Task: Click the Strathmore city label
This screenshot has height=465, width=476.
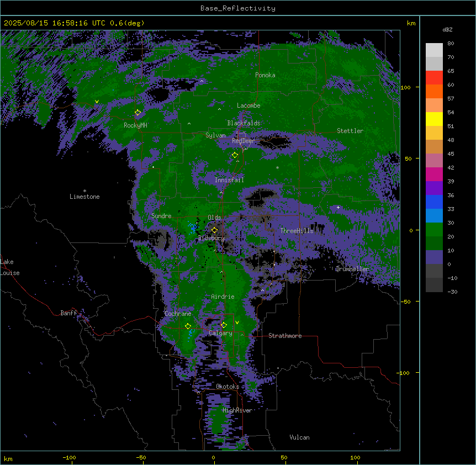Action: (x=285, y=336)
